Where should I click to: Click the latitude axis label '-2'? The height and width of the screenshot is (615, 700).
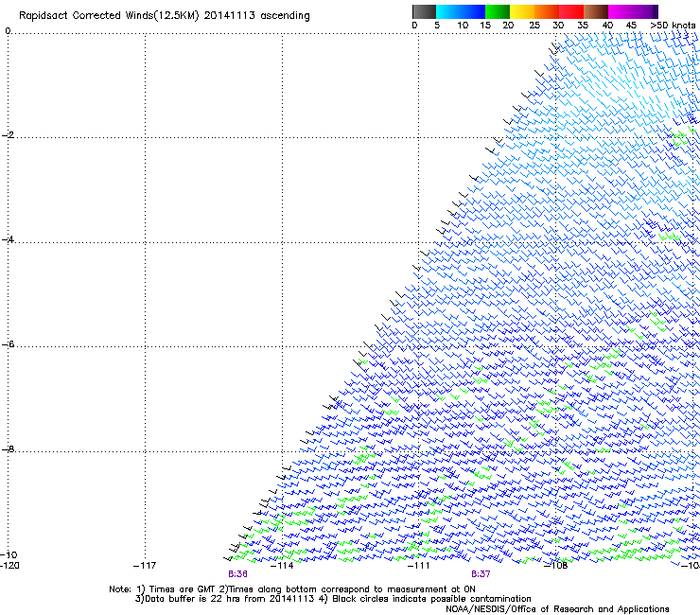(8, 135)
